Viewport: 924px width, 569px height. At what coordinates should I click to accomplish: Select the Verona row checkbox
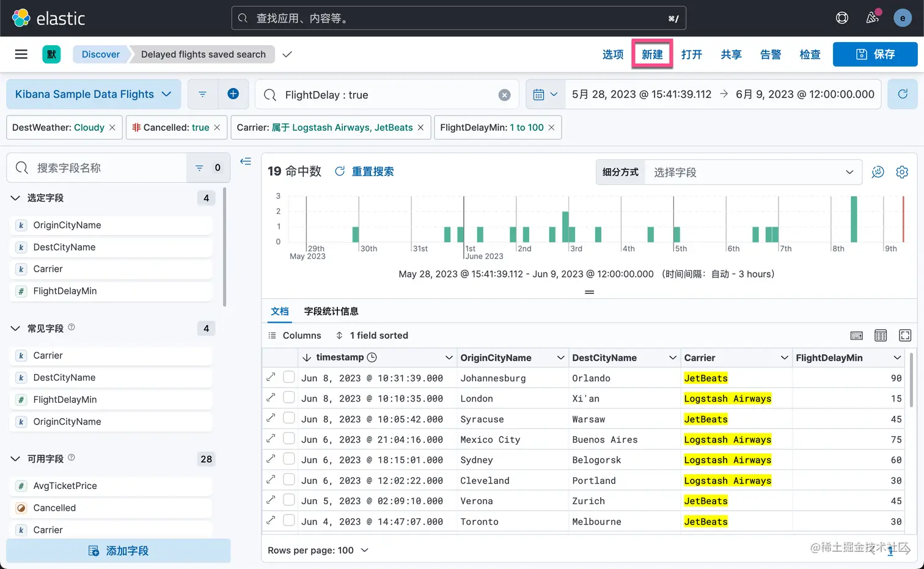click(x=289, y=500)
